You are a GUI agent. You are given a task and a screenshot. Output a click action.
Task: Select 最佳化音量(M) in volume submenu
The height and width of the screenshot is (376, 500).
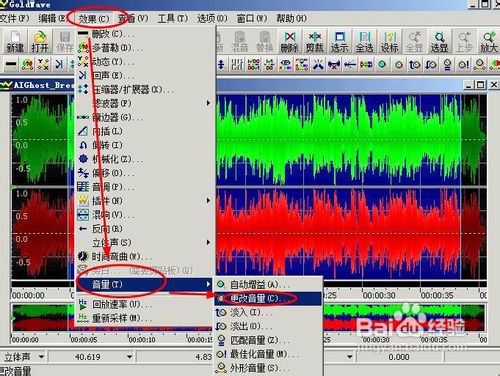click(x=268, y=354)
